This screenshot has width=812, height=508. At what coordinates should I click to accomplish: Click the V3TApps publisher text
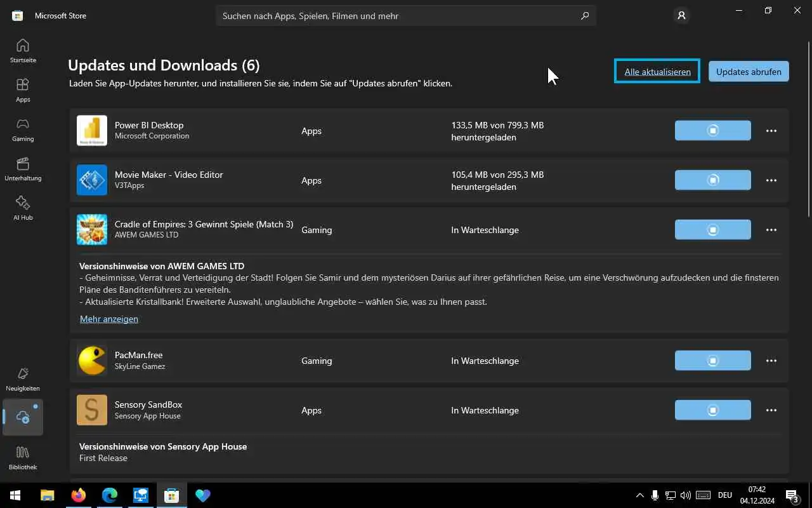(x=129, y=185)
